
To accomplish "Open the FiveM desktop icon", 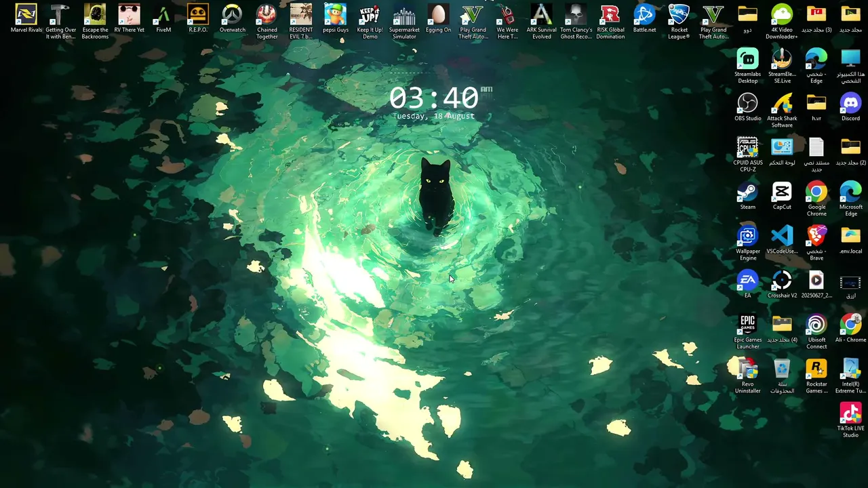I will 163,20.
